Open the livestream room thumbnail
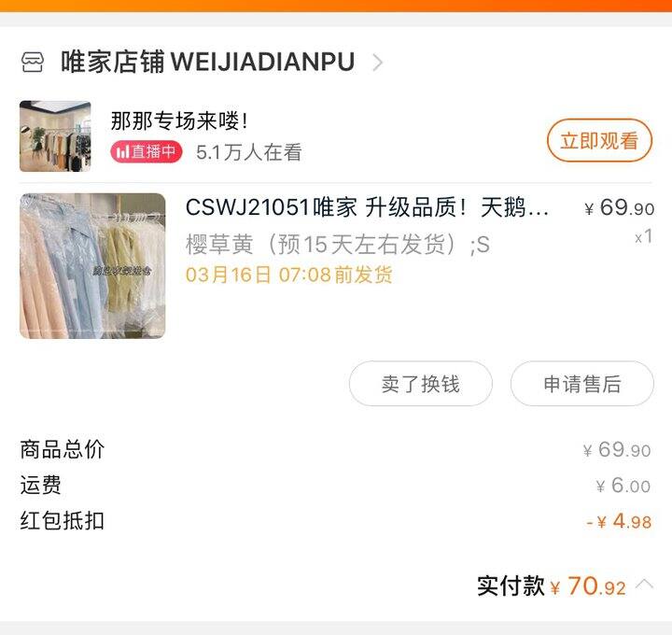 pos(55,136)
